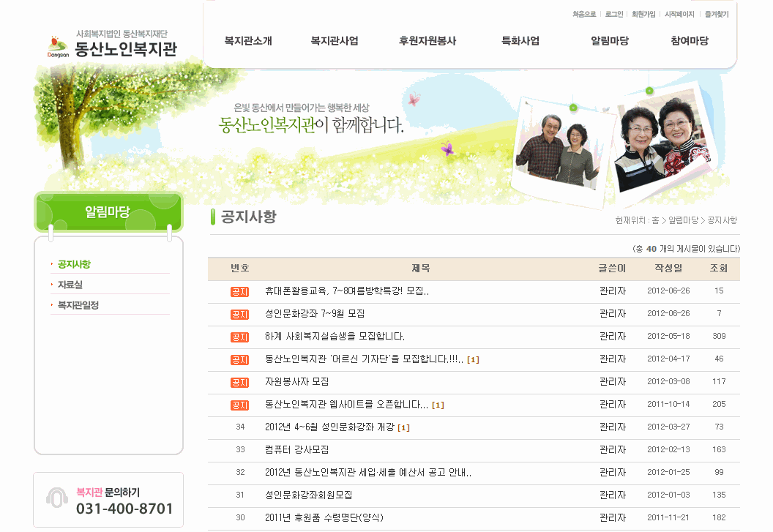Open post 하계 사회복지실습생을 모집합니다
Image resolution: width=773 pixels, height=532 pixels.
pos(335,337)
